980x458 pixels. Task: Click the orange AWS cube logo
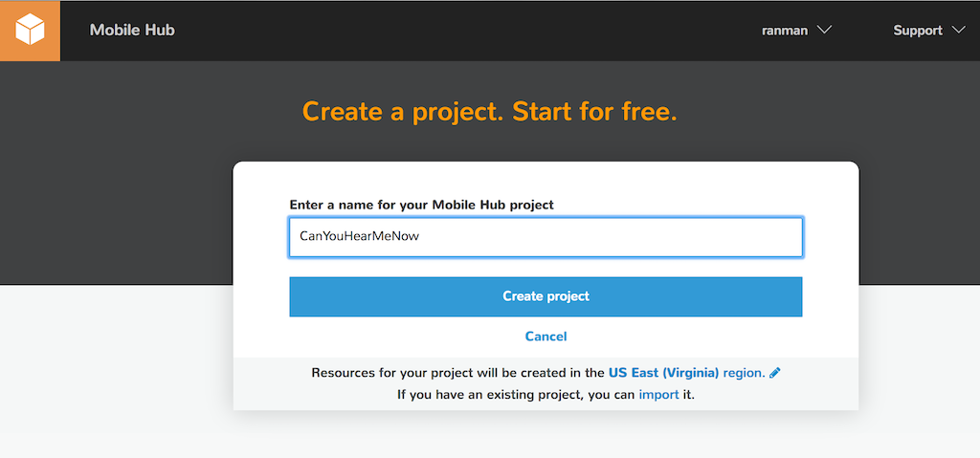(x=30, y=31)
